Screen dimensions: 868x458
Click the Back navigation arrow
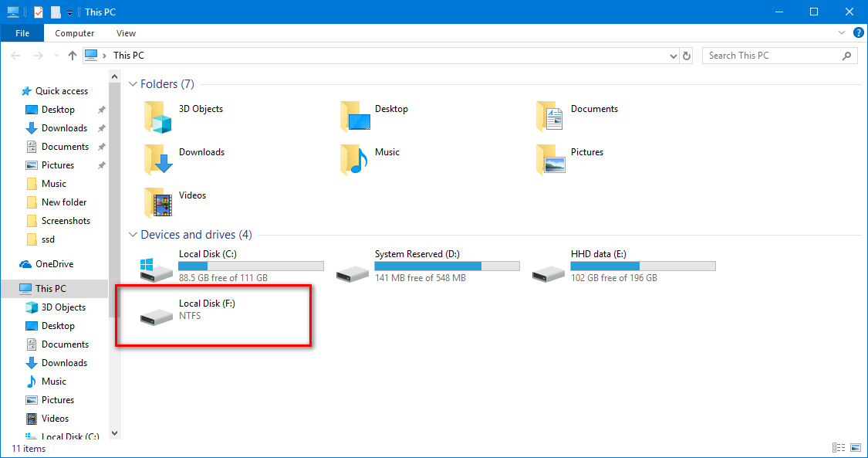click(x=15, y=56)
